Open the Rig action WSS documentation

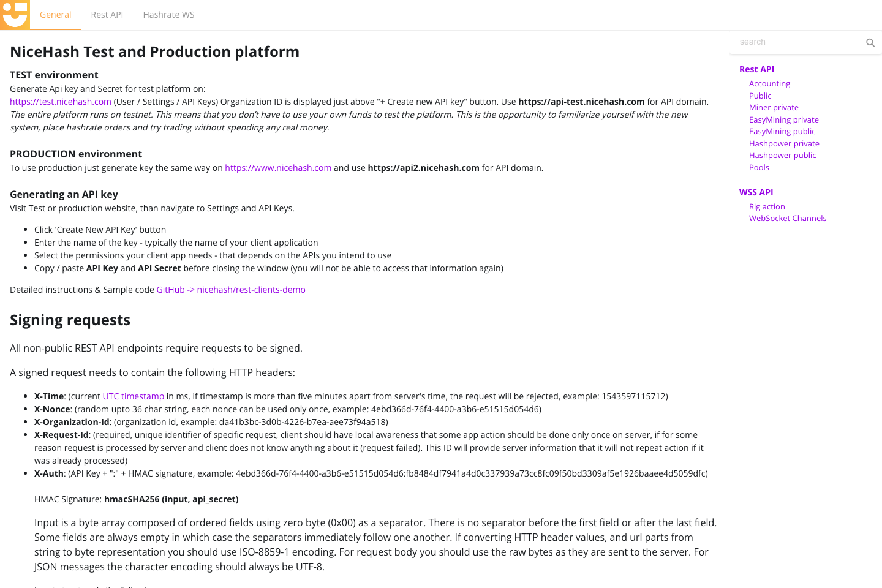click(767, 206)
